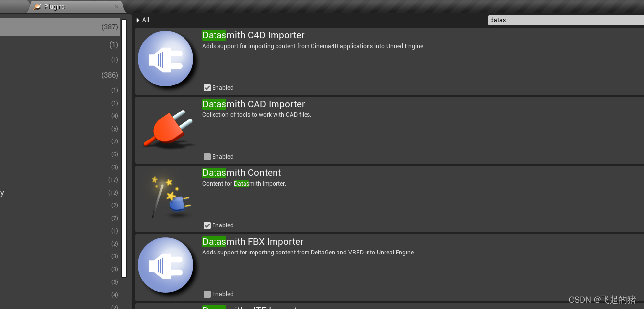644x309 pixels.
Task: Enable the Datasmith CAD Importer checkbox
Action: point(207,157)
